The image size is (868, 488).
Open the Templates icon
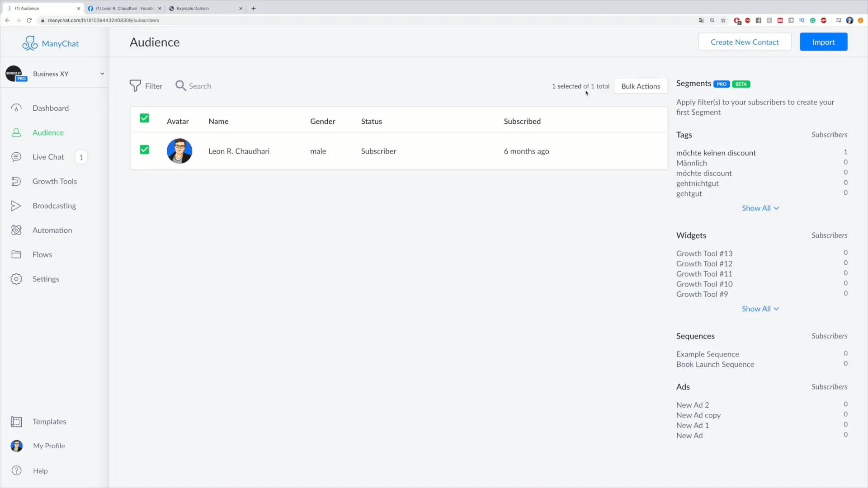click(16, 422)
